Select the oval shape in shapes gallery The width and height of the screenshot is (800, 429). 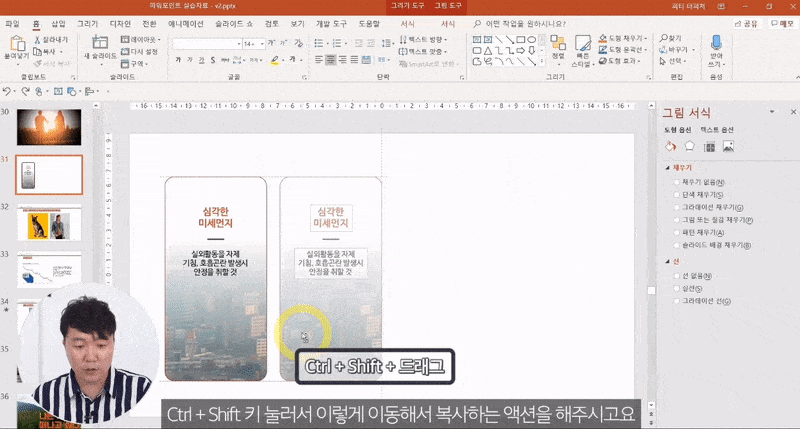tap(532, 39)
